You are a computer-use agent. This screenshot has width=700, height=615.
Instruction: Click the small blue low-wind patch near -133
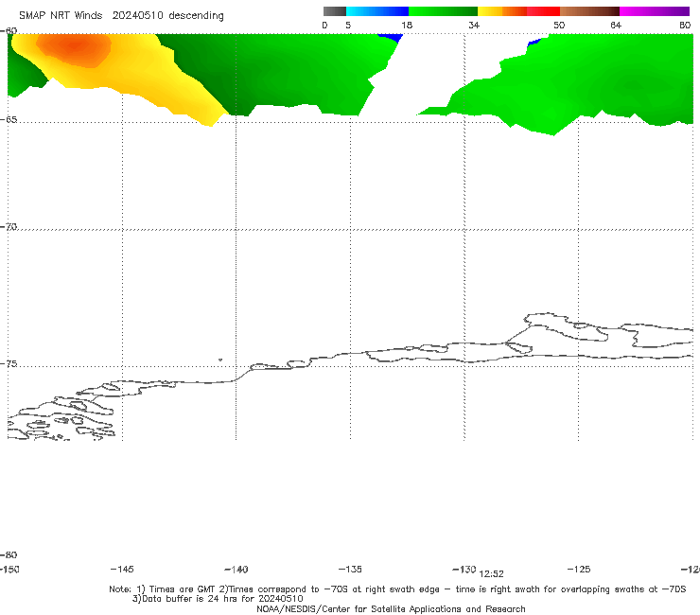[390, 38]
